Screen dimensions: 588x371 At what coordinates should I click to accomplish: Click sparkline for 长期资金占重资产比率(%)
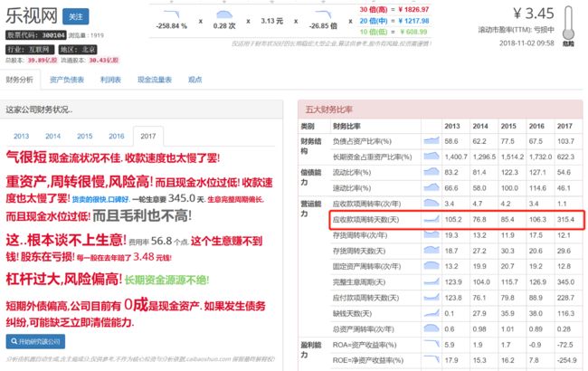click(432, 156)
